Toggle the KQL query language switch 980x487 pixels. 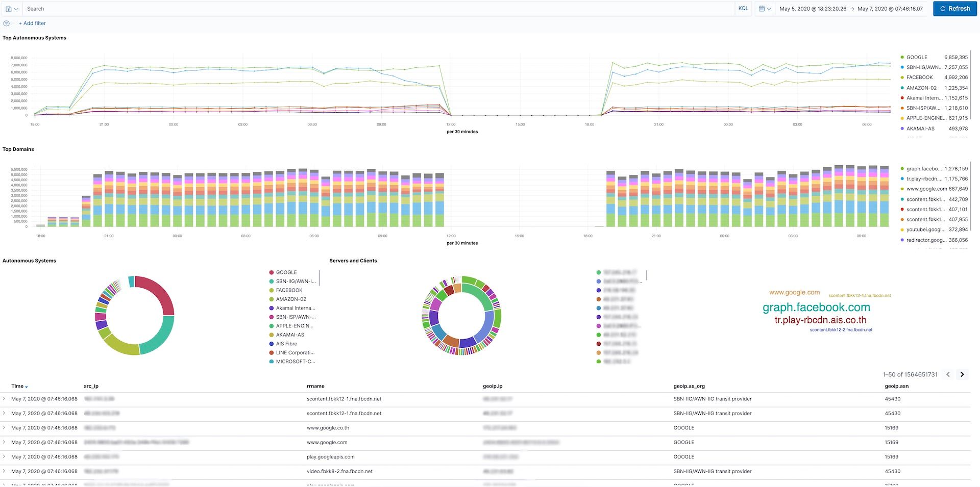tap(743, 9)
